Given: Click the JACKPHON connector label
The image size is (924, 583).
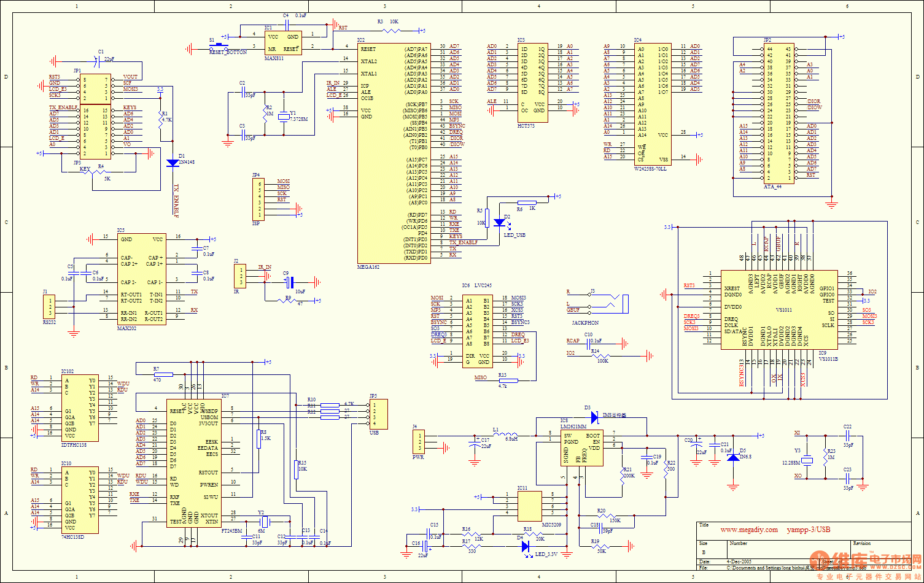Looking at the screenshot, I should (x=585, y=323).
